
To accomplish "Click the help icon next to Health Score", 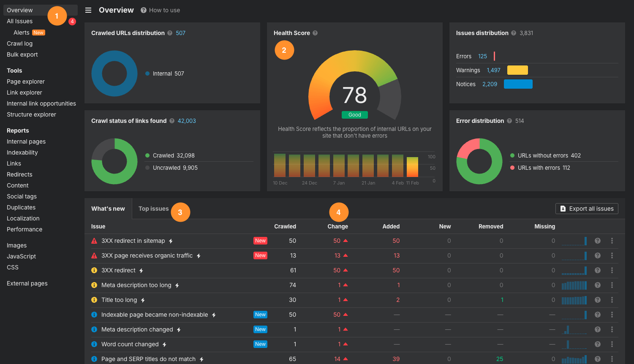I will [x=315, y=33].
